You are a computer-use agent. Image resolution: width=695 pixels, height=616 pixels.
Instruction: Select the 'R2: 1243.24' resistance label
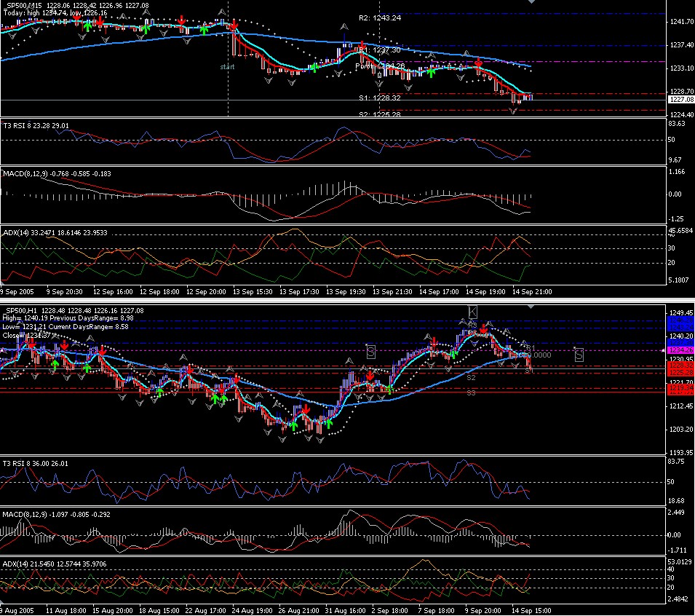[380, 18]
